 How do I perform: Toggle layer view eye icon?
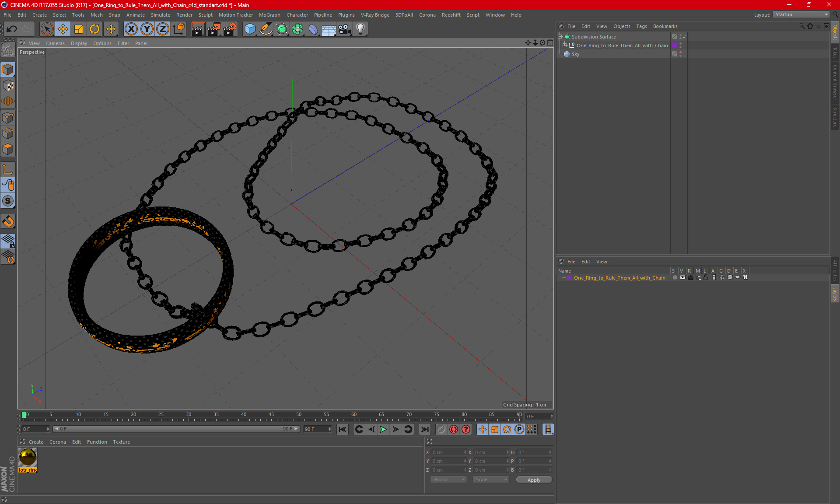[682, 277]
